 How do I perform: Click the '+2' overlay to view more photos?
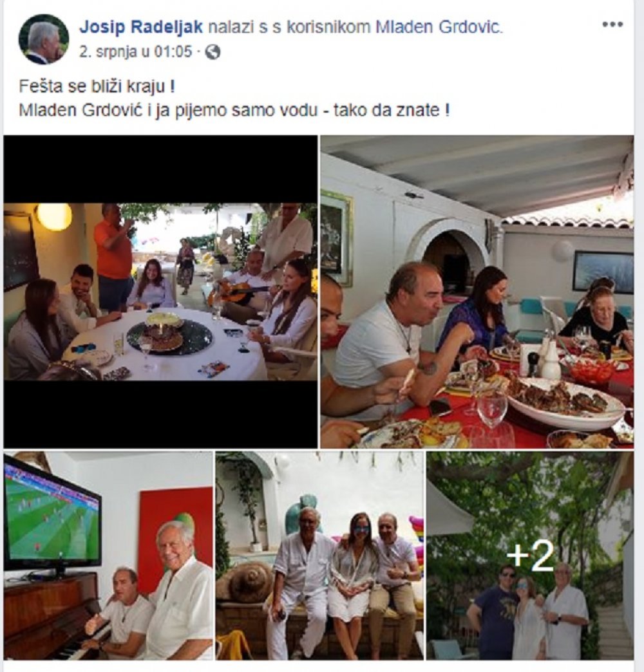[x=530, y=556]
